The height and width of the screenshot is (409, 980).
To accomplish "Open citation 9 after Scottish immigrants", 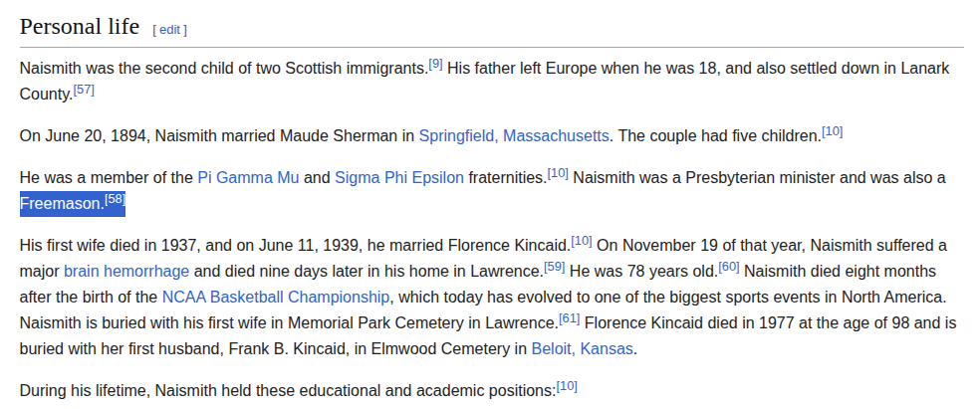I will point(435,65).
